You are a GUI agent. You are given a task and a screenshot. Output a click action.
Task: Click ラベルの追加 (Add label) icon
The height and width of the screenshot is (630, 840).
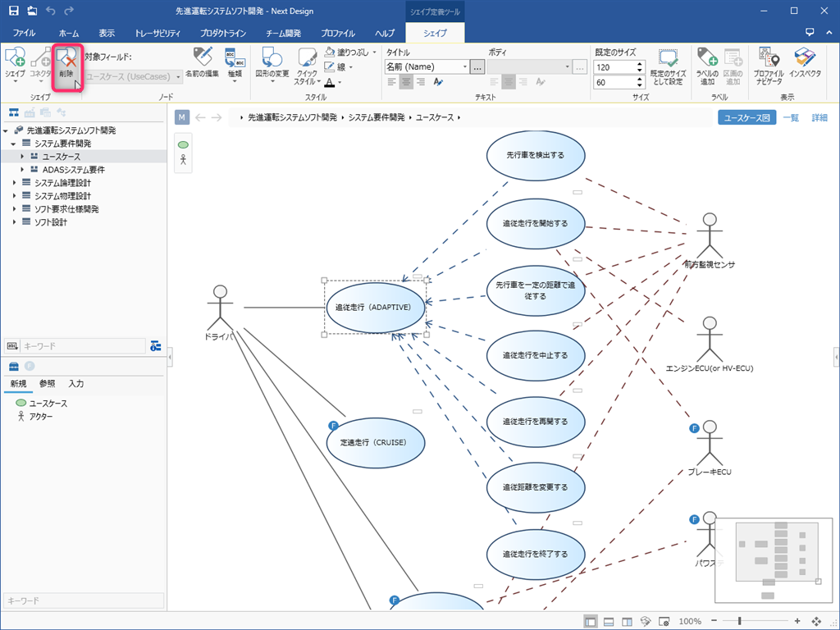point(707,65)
